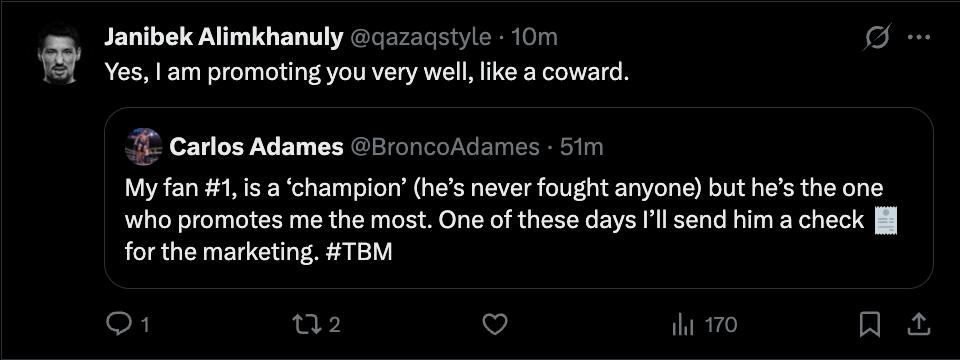
Task: Like the tweet with the heart icon
Action: 495,324
